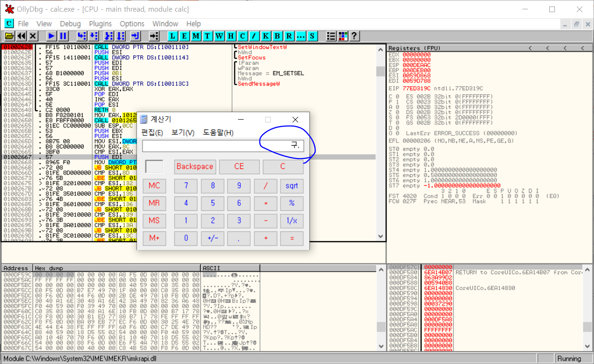594x364 pixels.
Task: Click the Trace over toolbar icon
Action: 120,36
